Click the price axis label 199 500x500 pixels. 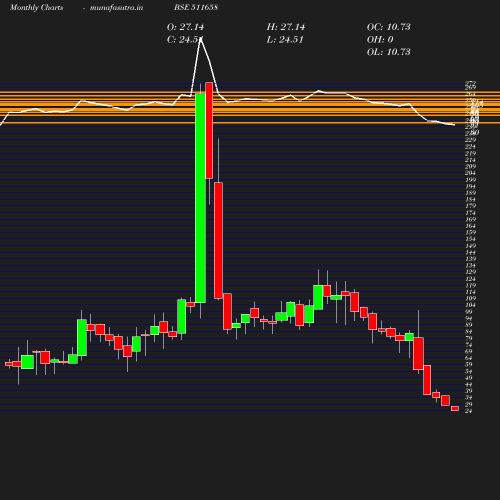point(470,180)
